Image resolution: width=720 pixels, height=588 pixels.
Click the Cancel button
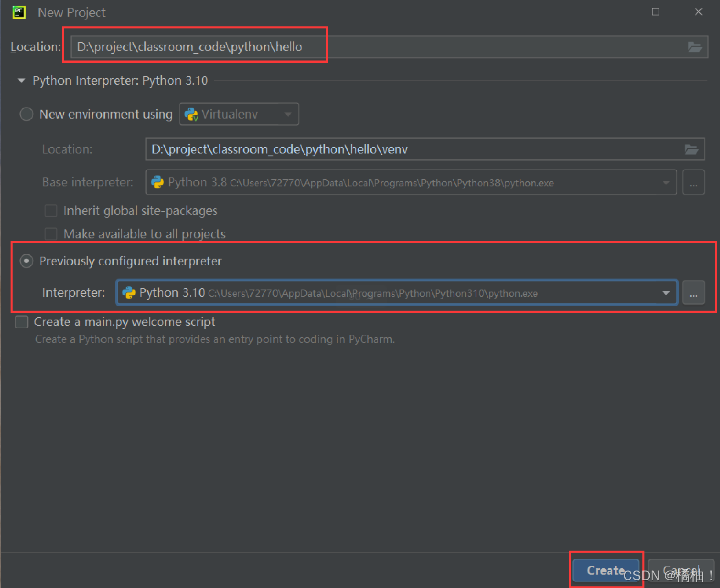pos(681,570)
